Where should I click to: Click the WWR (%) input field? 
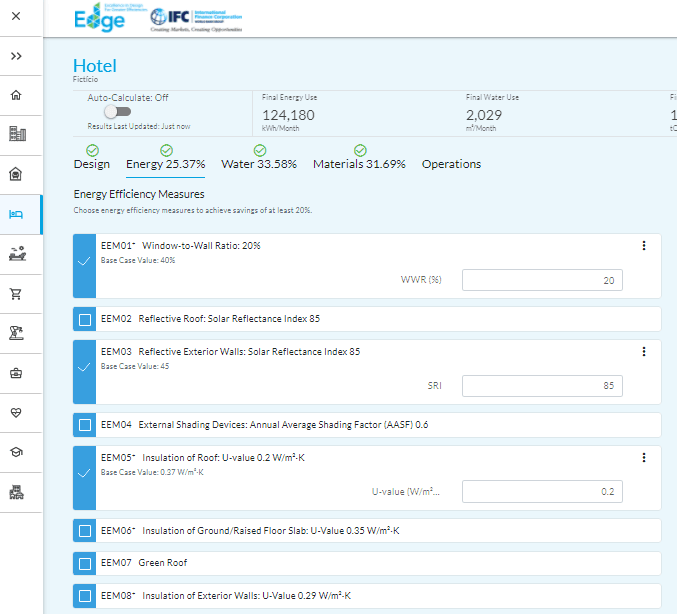click(542, 280)
